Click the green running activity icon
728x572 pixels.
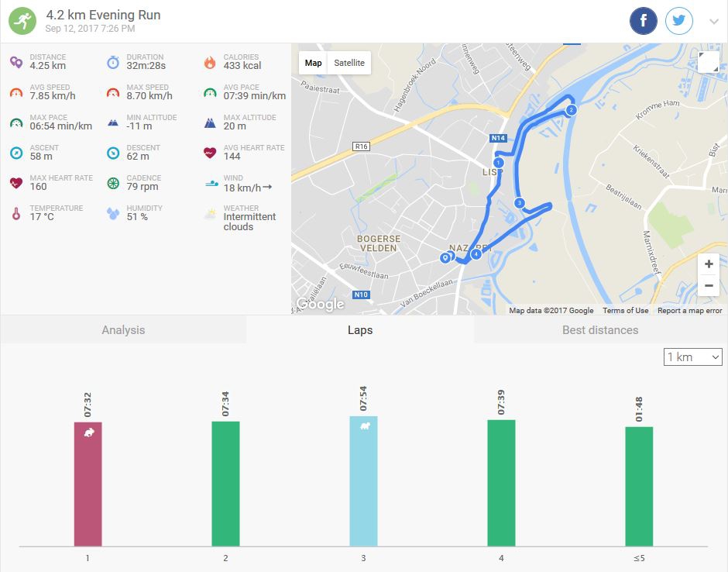(22, 21)
